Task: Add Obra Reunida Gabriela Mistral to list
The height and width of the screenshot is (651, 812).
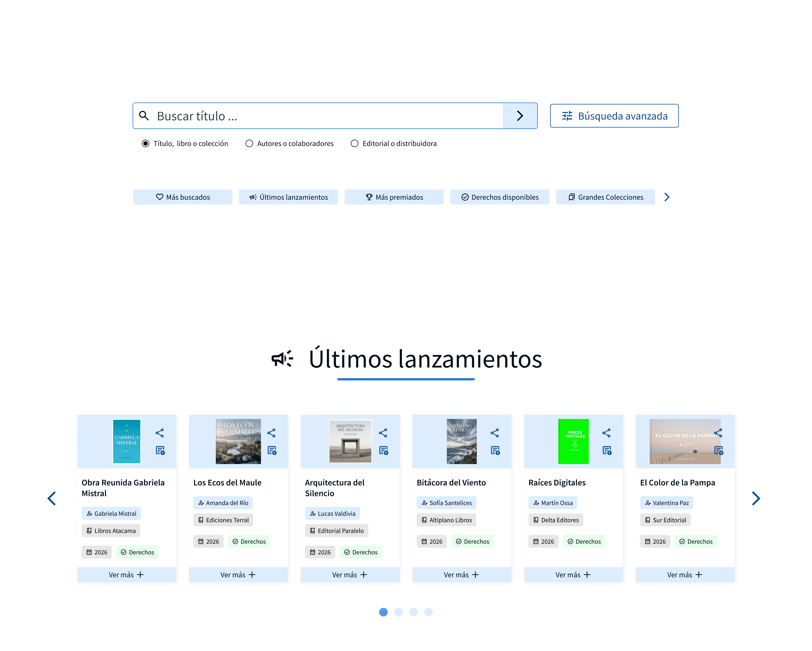Action: pos(160,450)
